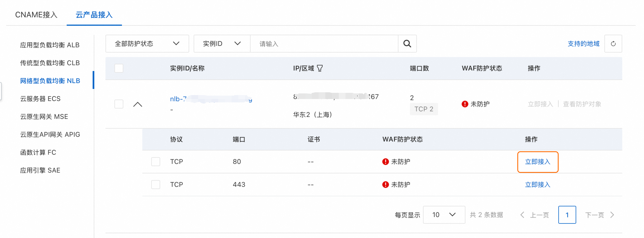Screen dimensions: 644x238
Task: Click the previous page arrow icon
Action: pyautogui.click(x=522, y=215)
